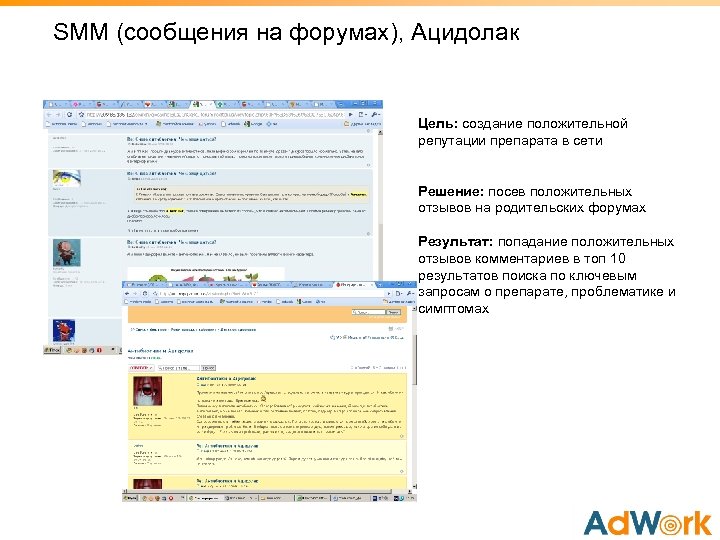Open post title beside the eye avatar
The image size is (720, 540).
tap(171, 174)
